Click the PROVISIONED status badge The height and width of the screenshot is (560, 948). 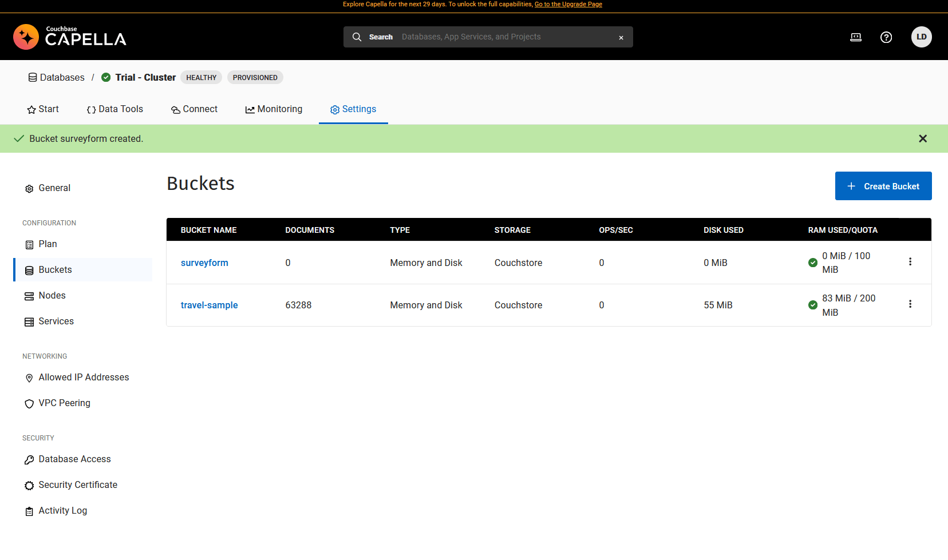[x=255, y=77]
